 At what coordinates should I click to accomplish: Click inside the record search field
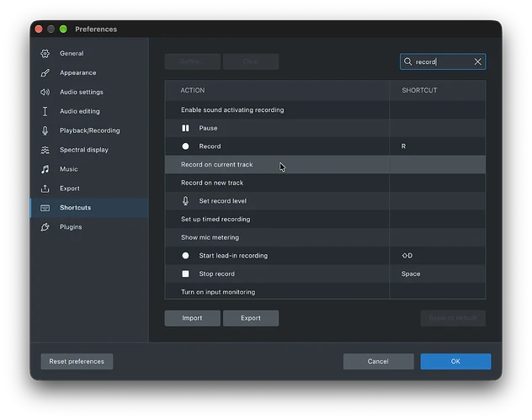(x=443, y=61)
